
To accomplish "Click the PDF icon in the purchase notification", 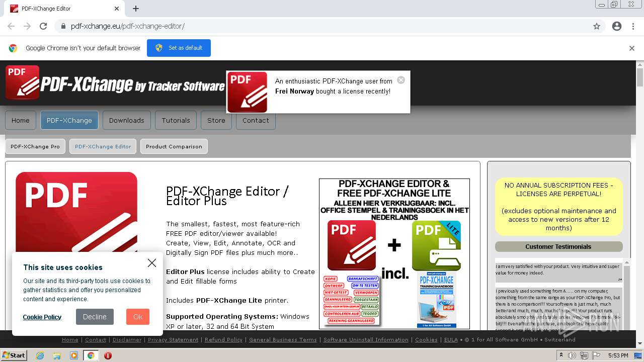I will tap(247, 92).
